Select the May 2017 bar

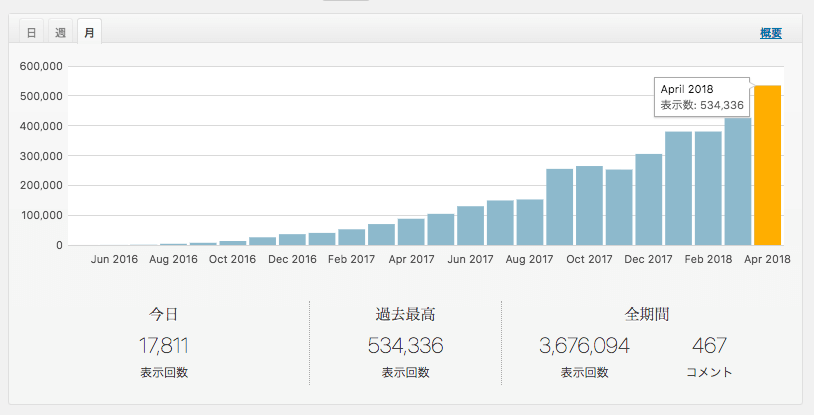pyautogui.click(x=441, y=230)
